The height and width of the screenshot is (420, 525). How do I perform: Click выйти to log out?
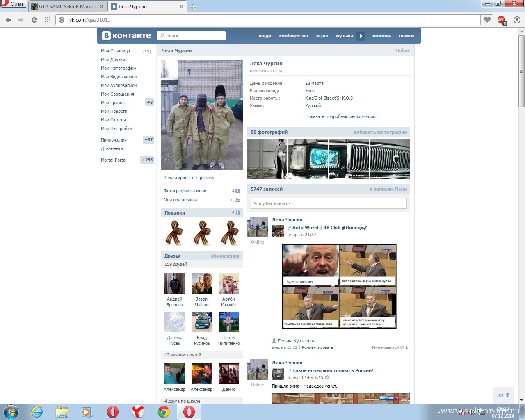(406, 36)
